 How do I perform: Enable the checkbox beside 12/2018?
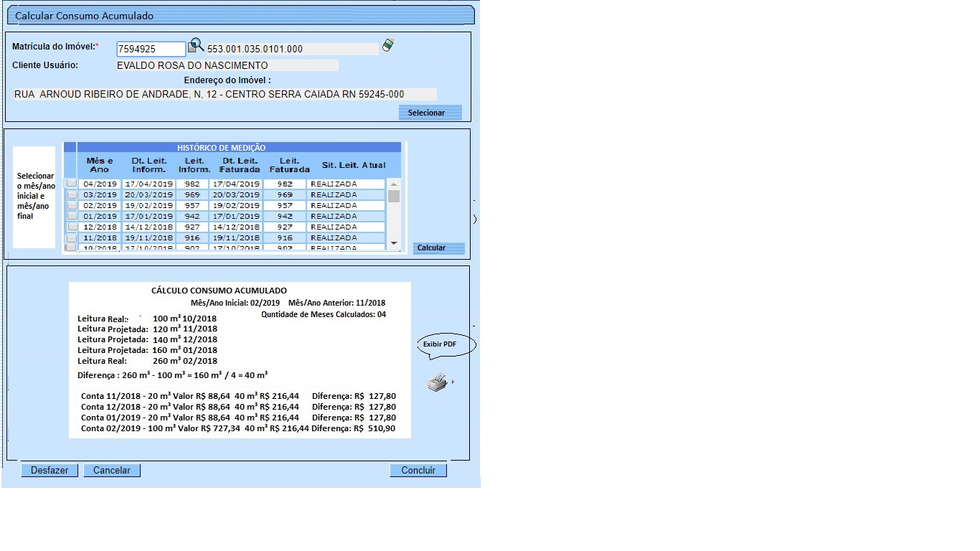72,227
